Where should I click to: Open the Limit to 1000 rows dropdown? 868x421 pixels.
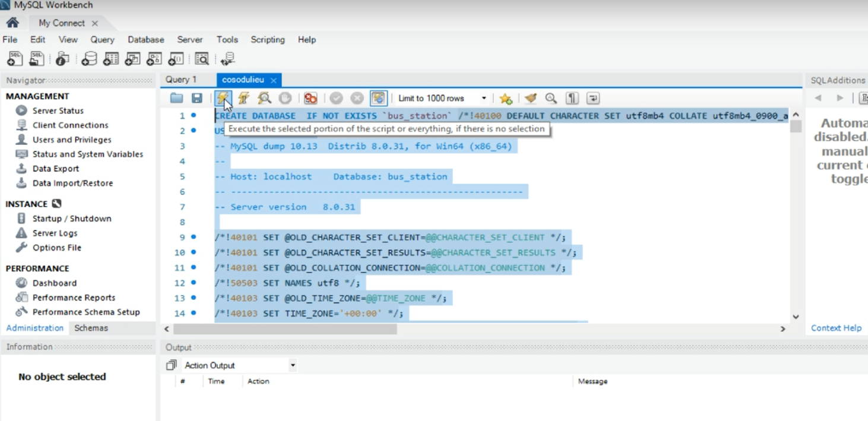pyautogui.click(x=442, y=98)
